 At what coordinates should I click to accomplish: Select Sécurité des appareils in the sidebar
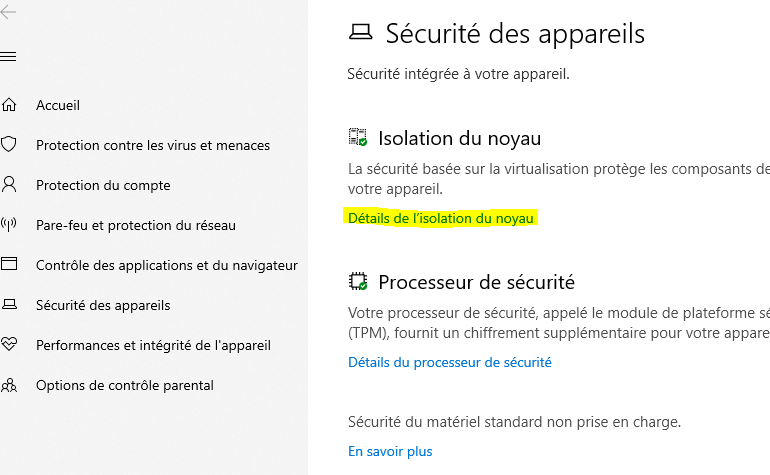103,305
